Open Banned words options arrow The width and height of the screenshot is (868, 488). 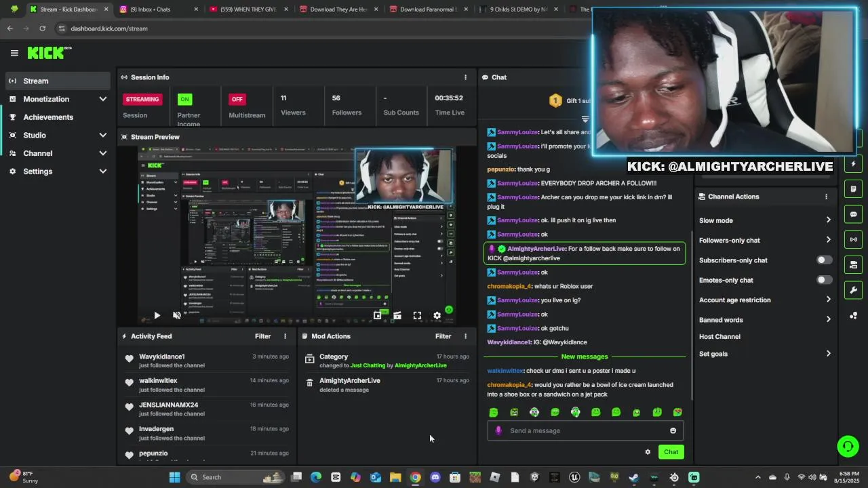tap(828, 320)
